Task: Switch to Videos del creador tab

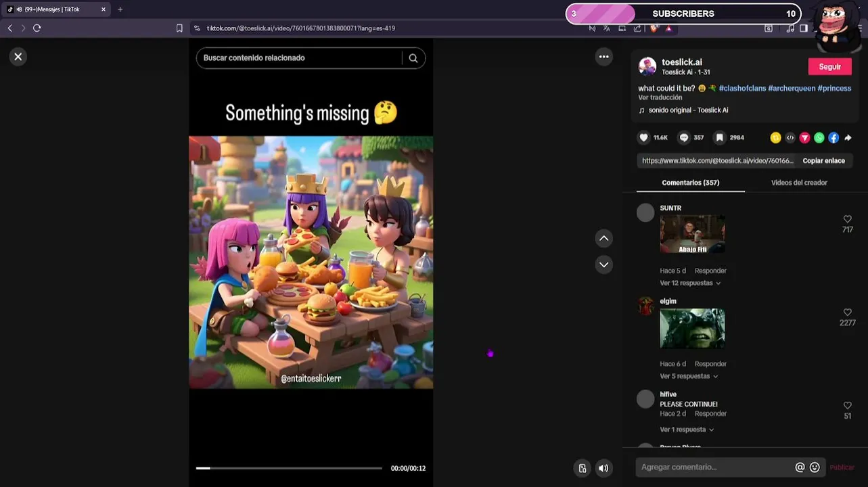Action: (799, 183)
